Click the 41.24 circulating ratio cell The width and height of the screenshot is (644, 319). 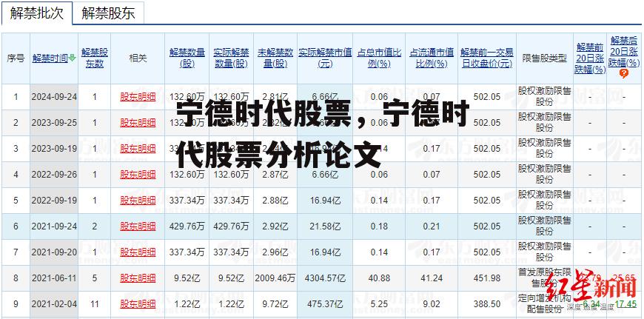click(432, 278)
